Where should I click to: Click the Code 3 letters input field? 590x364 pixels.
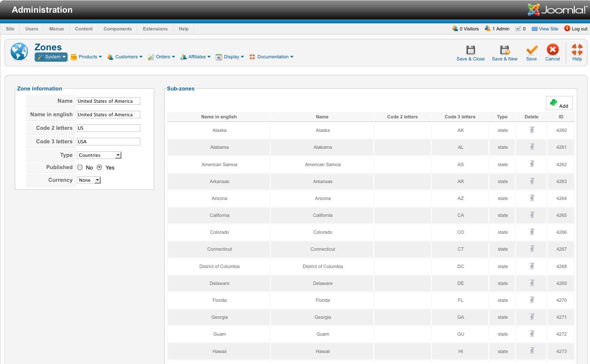click(108, 142)
